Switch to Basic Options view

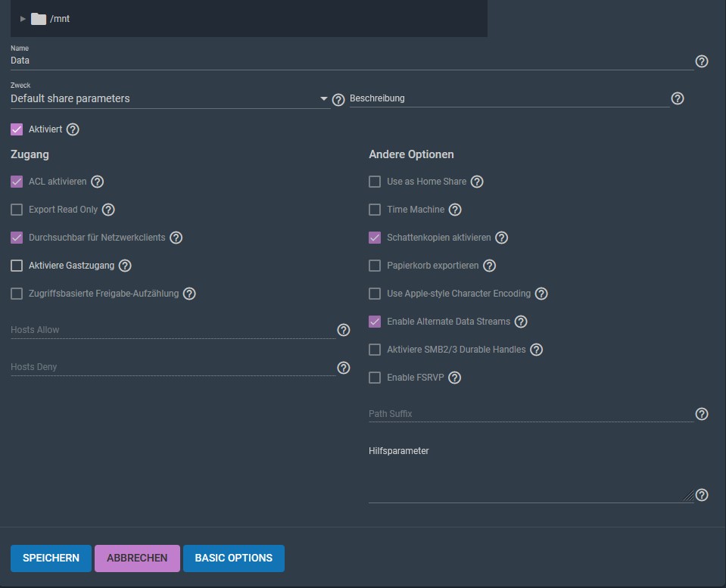234,558
